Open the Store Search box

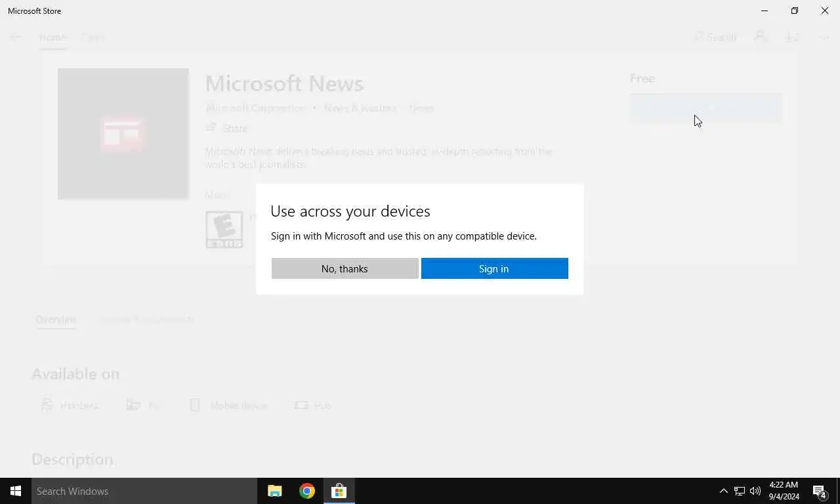715,37
